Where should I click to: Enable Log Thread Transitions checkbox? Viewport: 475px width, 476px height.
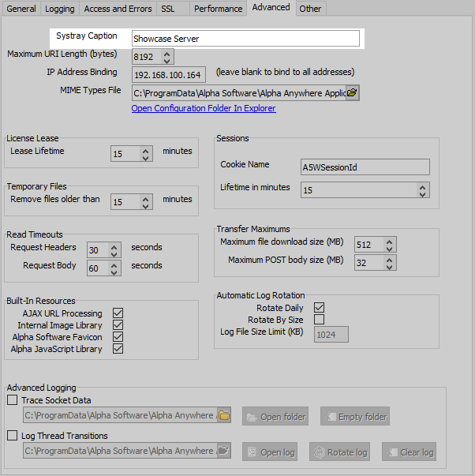click(x=12, y=435)
